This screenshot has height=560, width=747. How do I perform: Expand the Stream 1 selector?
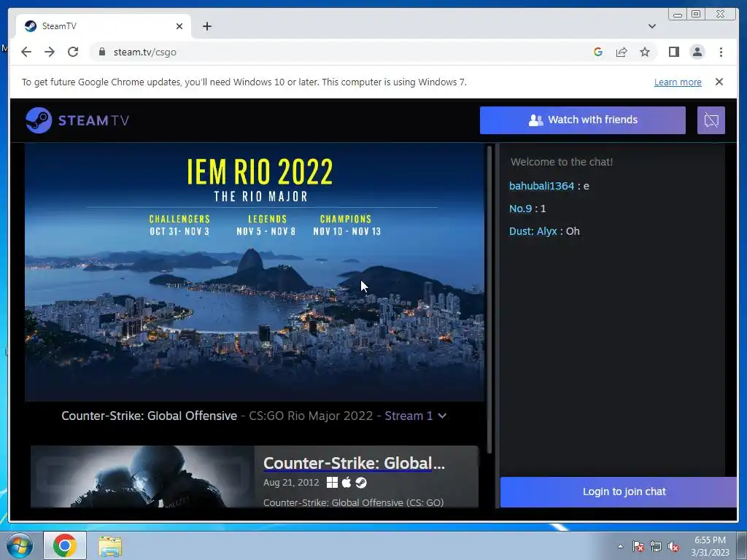pyautogui.click(x=415, y=416)
